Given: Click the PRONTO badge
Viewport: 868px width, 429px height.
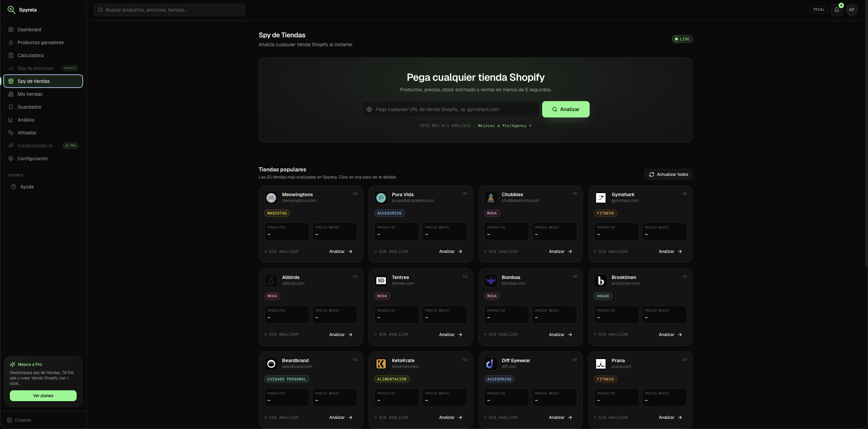Looking at the screenshot, I should tap(70, 68).
